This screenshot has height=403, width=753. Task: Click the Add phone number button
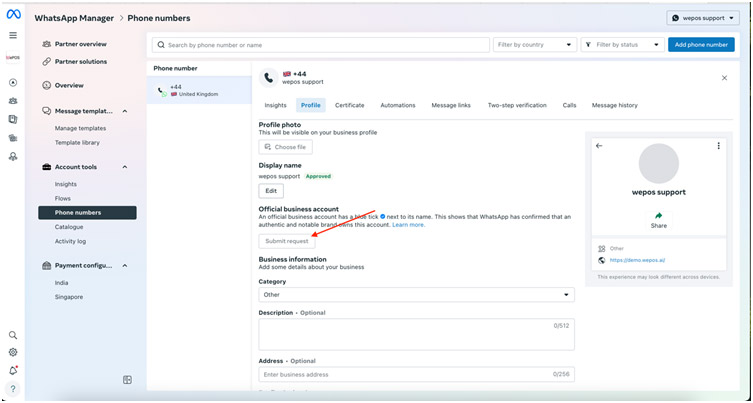click(x=701, y=45)
